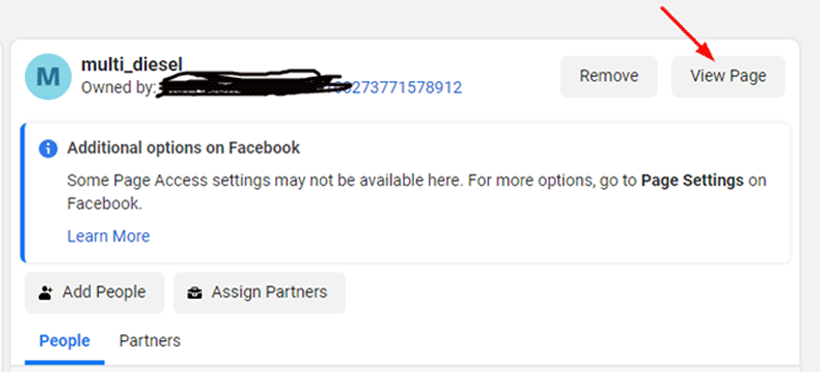This screenshot has height=372, width=820.
Task: Click the multi_diesel page name
Action: 132,65
